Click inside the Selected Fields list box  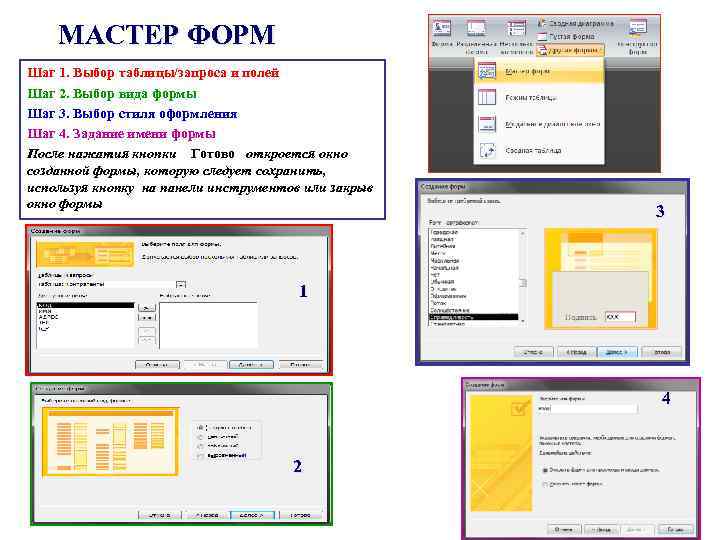tap(208, 324)
